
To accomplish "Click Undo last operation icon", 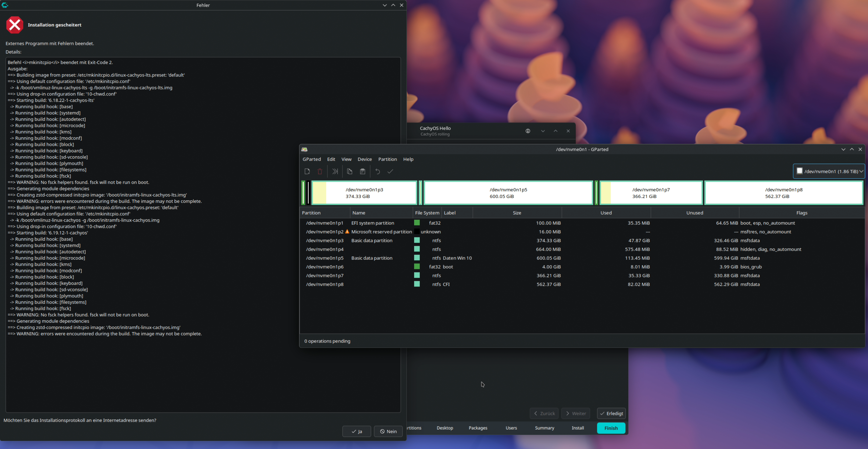I will click(377, 171).
